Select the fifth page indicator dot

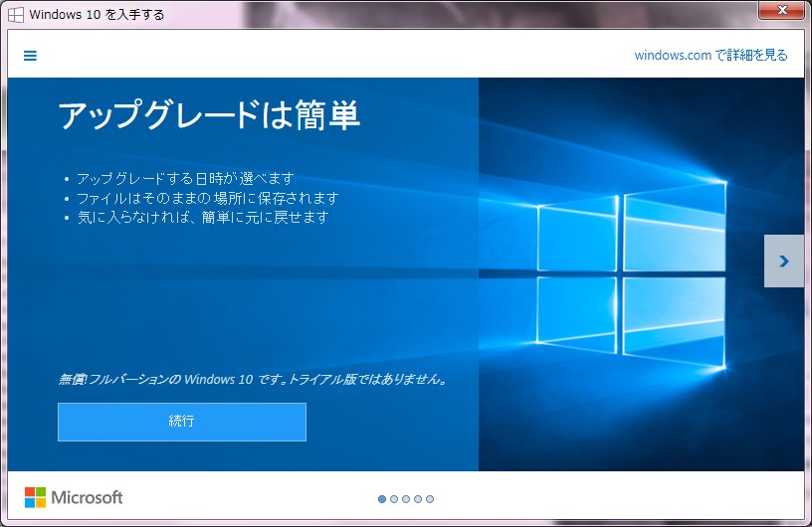430,499
